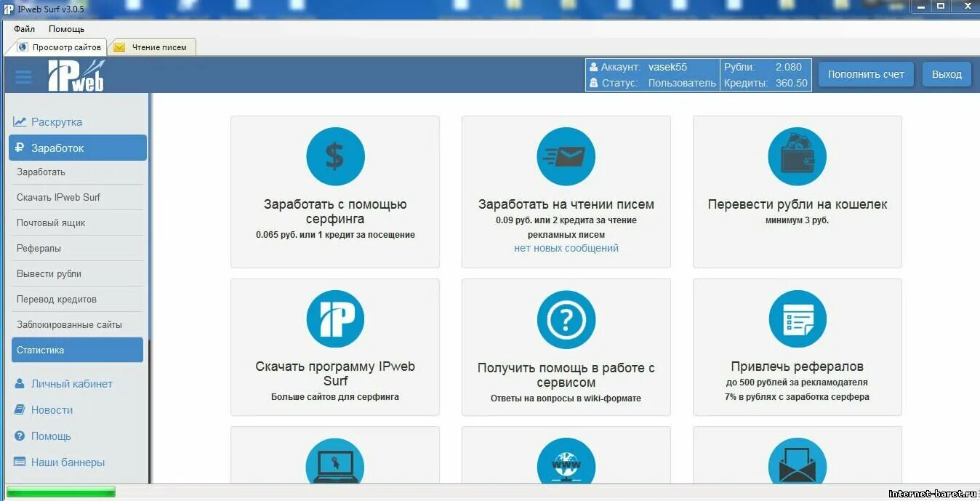Screen dimensions: 980x501
Task: Click the status icon beside Статус
Action: [593, 83]
